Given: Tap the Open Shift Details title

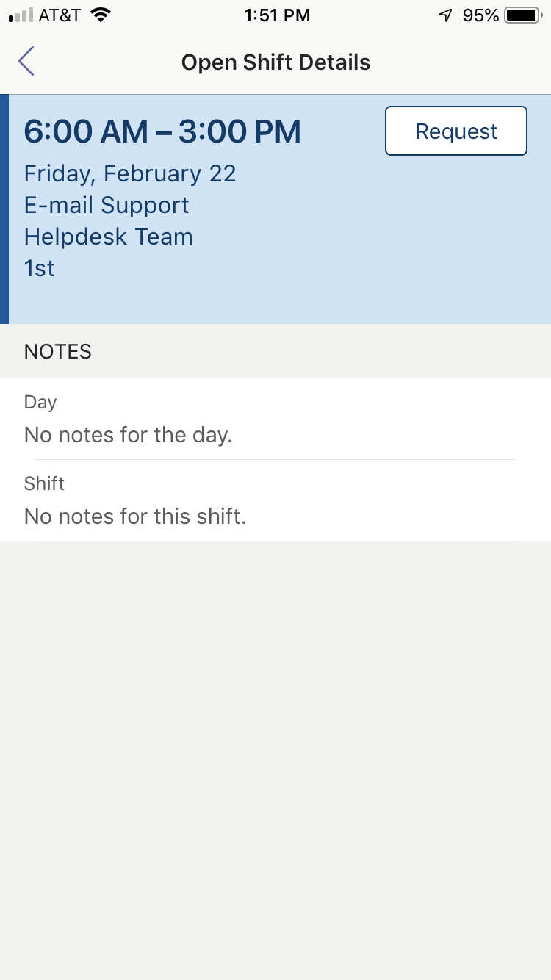Looking at the screenshot, I should click(x=275, y=62).
